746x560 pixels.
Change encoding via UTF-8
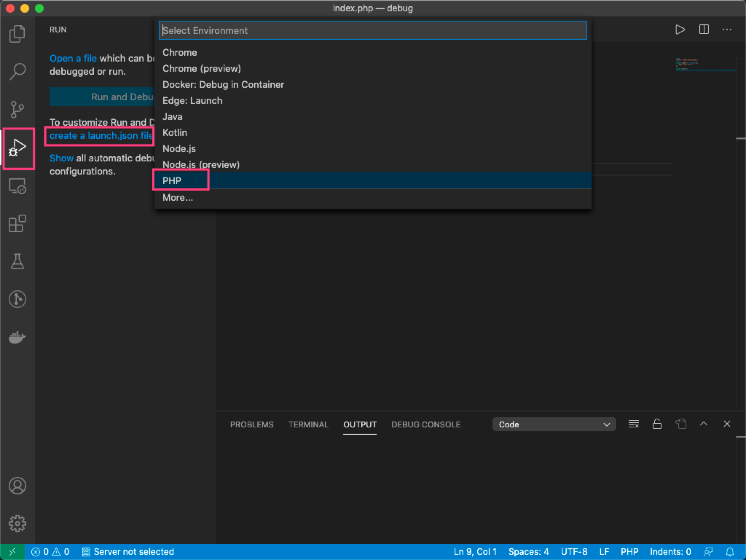click(x=574, y=552)
